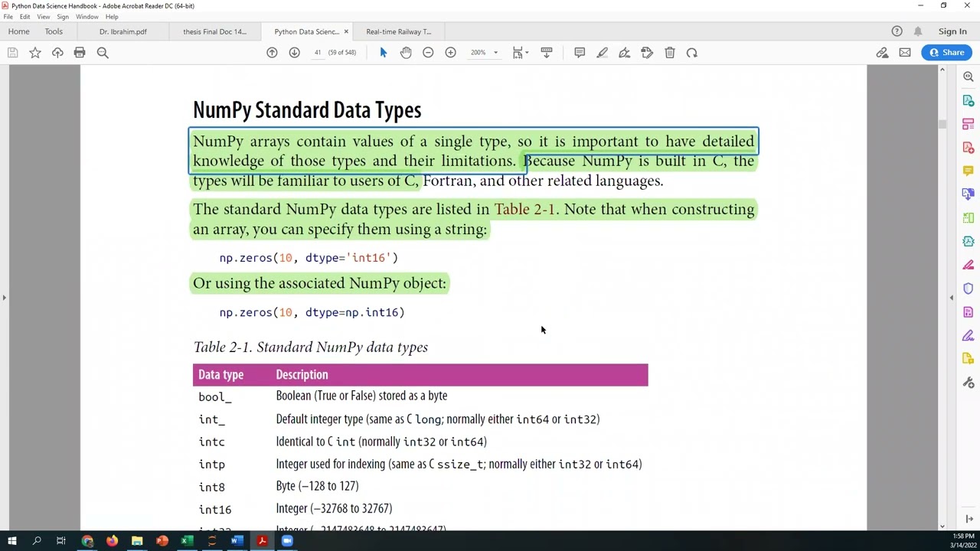Open the Edit menu
The width and height of the screenshot is (980, 551).
click(25, 17)
